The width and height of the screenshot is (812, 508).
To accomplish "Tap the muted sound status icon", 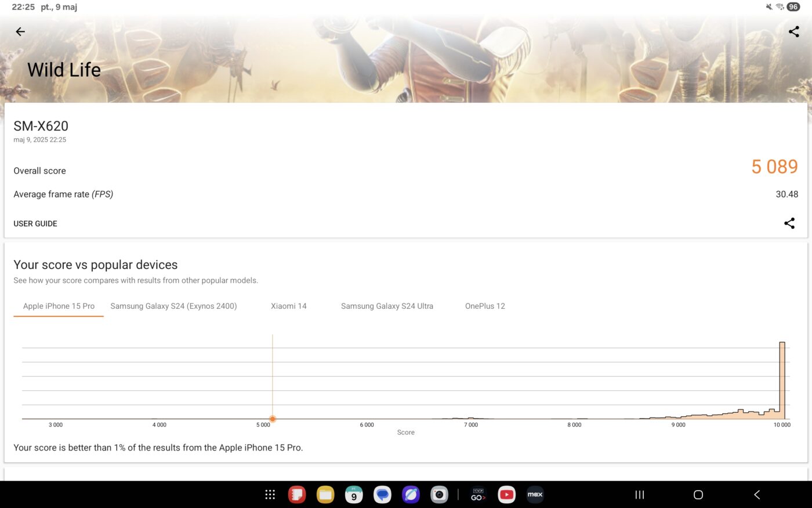I will click(x=769, y=7).
